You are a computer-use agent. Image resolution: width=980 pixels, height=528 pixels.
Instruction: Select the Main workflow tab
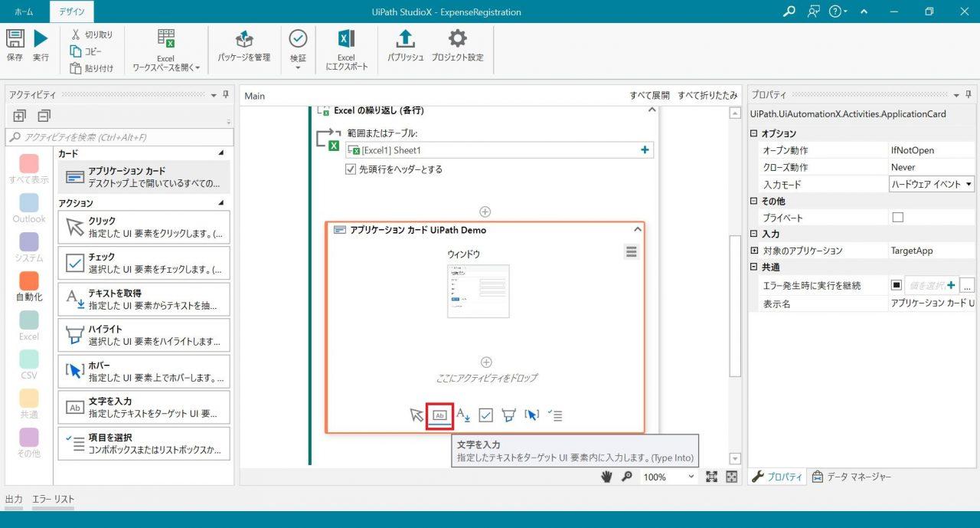pyautogui.click(x=254, y=96)
